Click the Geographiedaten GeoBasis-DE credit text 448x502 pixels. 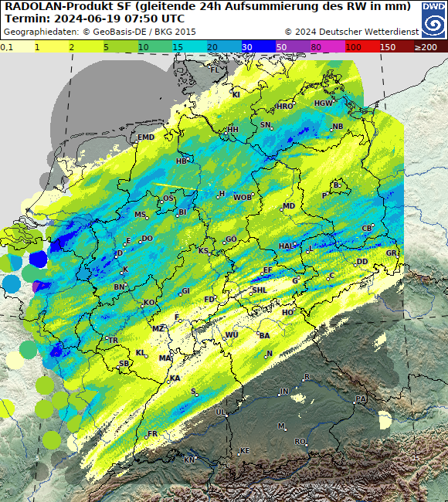pyautogui.click(x=100, y=32)
